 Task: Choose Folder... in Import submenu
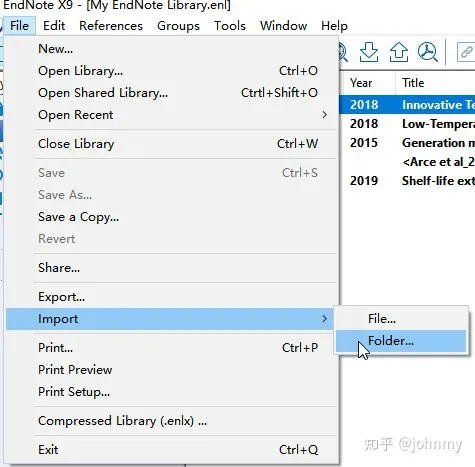(x=401, y=341)
